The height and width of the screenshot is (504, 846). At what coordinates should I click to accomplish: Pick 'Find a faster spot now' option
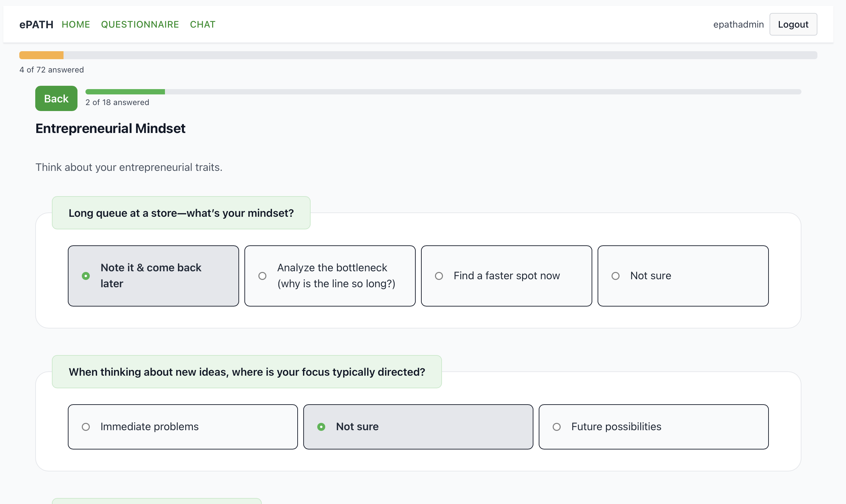click(506, 276)
